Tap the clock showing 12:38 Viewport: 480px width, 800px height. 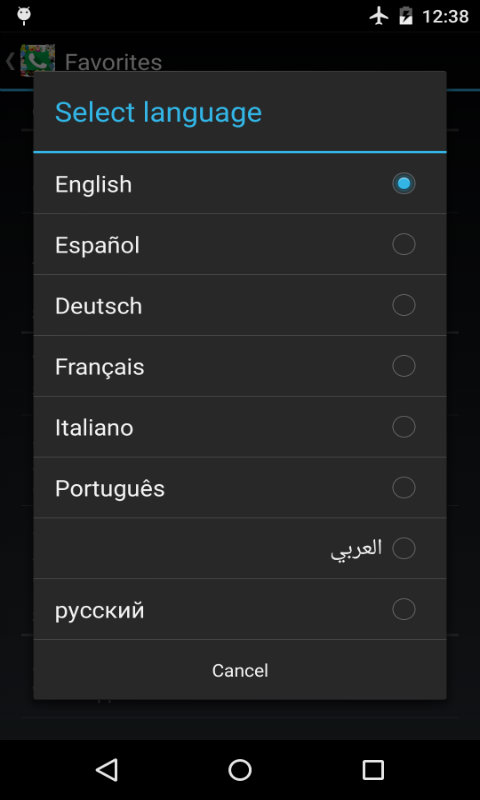point(445,17)
